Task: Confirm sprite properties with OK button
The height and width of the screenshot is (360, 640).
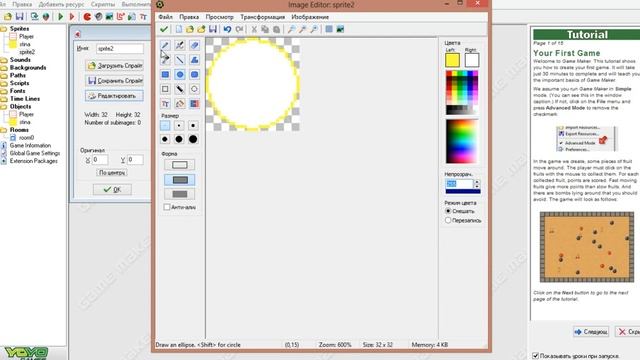Action: pyautogui.click(x=112, y=189)
